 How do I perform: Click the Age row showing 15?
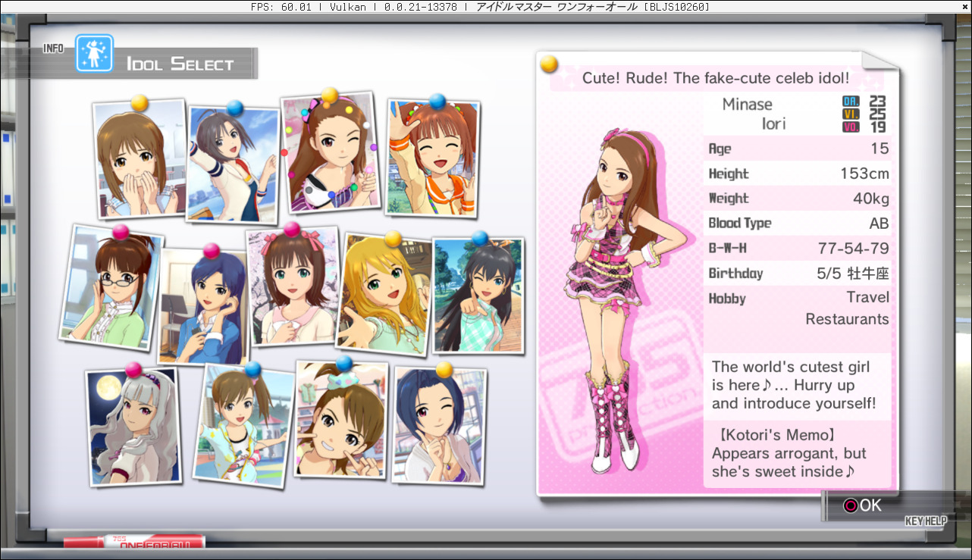(798, 149)
